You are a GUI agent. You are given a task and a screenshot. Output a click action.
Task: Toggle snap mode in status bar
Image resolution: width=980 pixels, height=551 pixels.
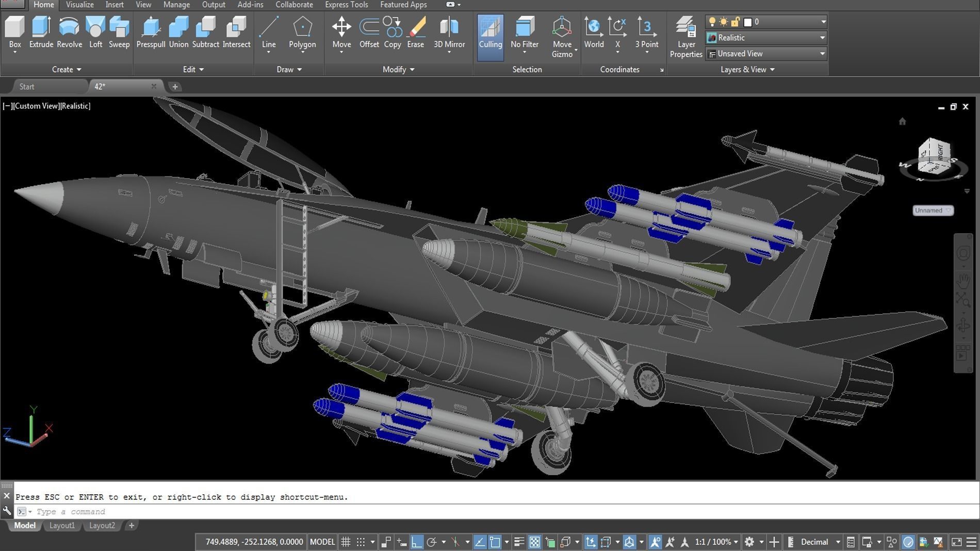pos(361,542)
